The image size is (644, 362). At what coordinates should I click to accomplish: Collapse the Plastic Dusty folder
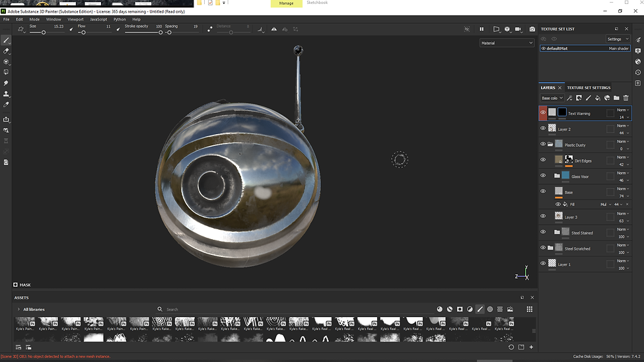pos(550,144)
